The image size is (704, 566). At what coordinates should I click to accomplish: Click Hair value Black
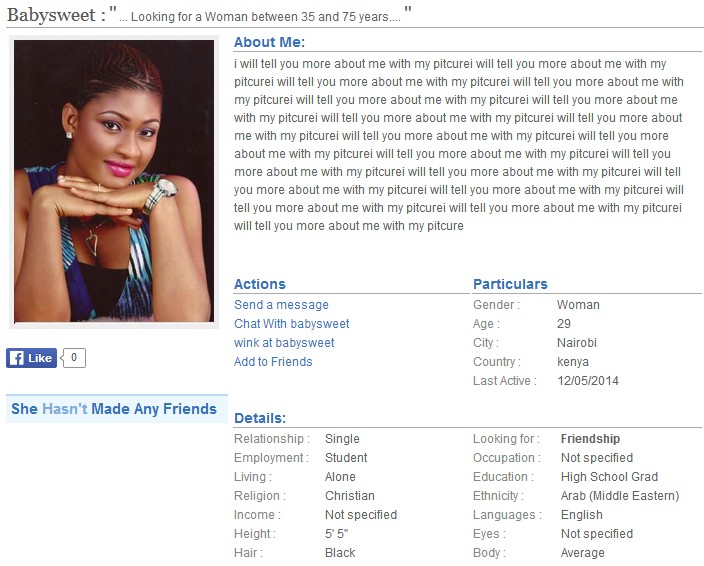click(340, 553)
